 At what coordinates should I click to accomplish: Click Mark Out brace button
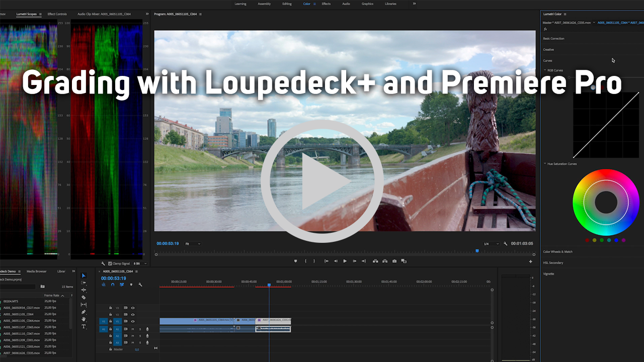[x=314, y=261]
